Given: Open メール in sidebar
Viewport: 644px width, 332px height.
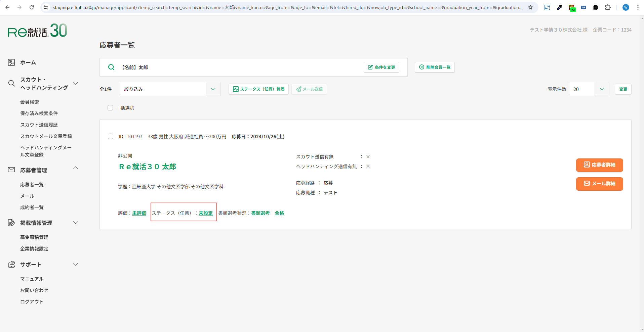Looking at the screenshot, I should tap(27, 196).
